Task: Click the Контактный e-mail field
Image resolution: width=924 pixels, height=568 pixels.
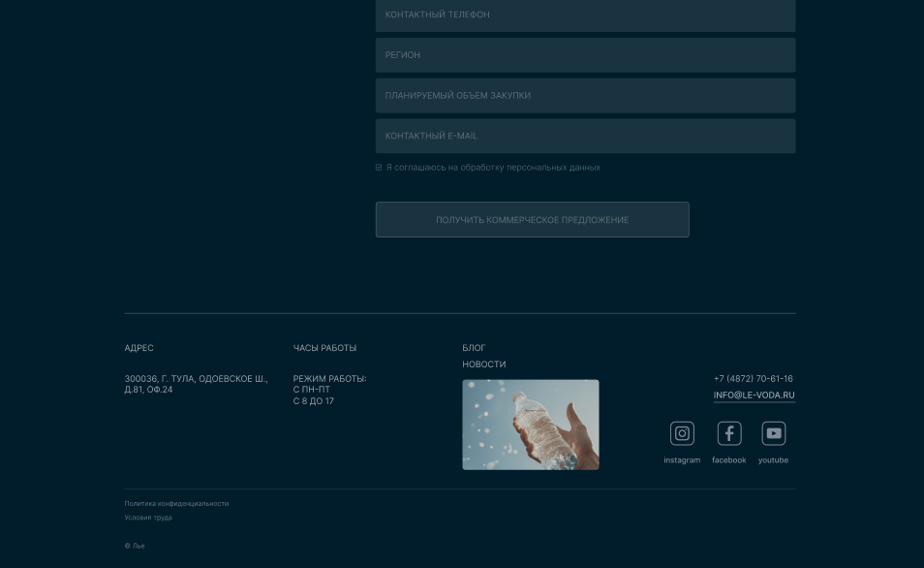Action: pyautogui.click(x=585, y=136)
